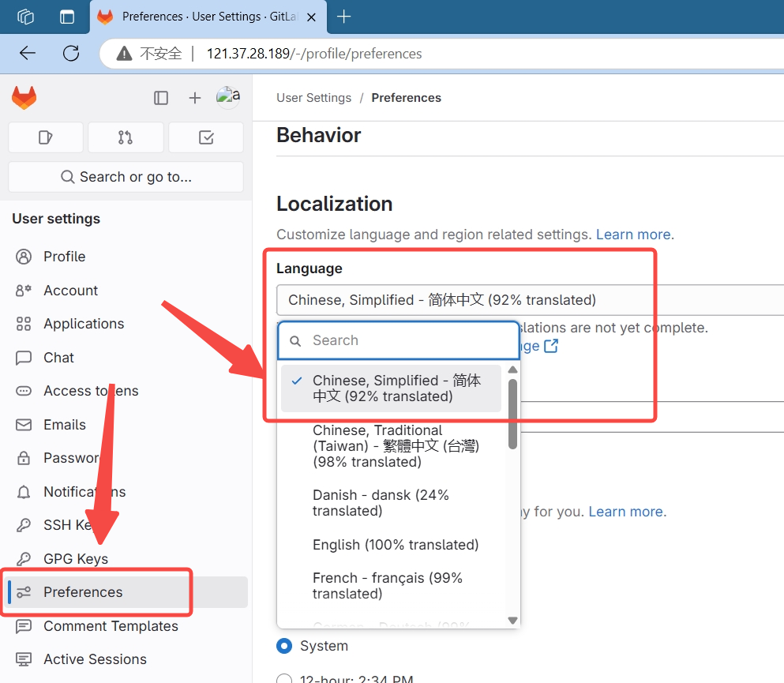Select the System time format radio
Image resolution: width=784 pixels, height=683 pixels.
(x=284, y=646)
